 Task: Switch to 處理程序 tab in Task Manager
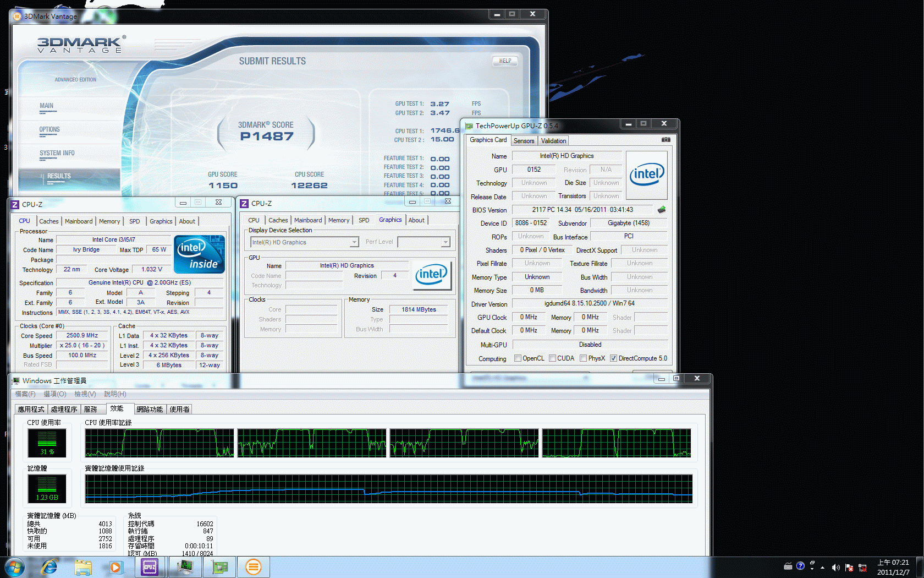click(64, 410)
